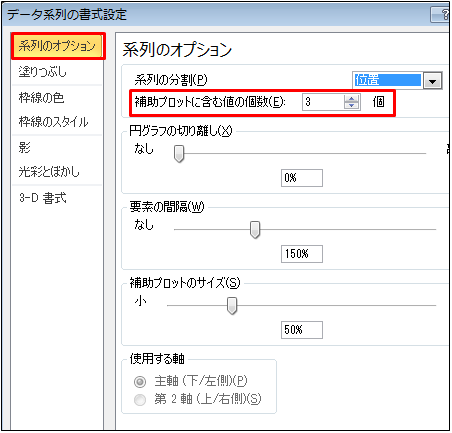Image resolution: width=452 pixels, height=433 pixels.
Task: Switch to 枠線の色 settings
Action: click(42, 98)
